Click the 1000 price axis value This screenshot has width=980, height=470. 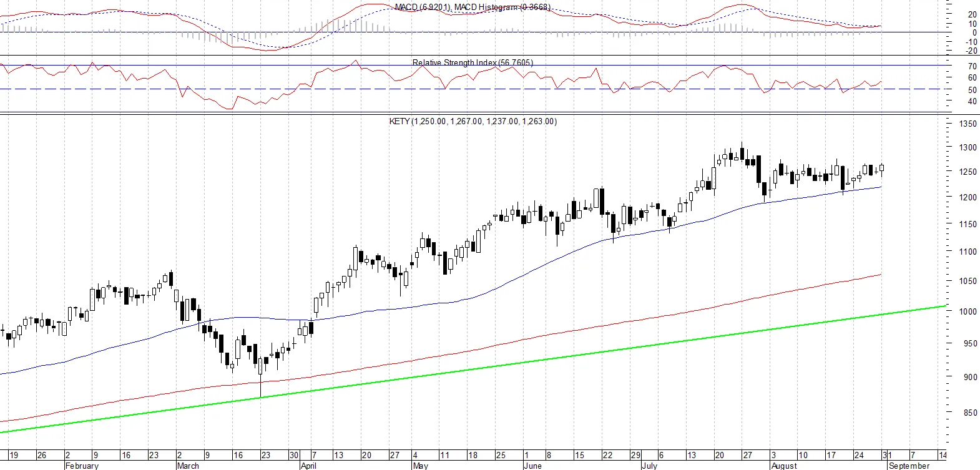[968, 311]
